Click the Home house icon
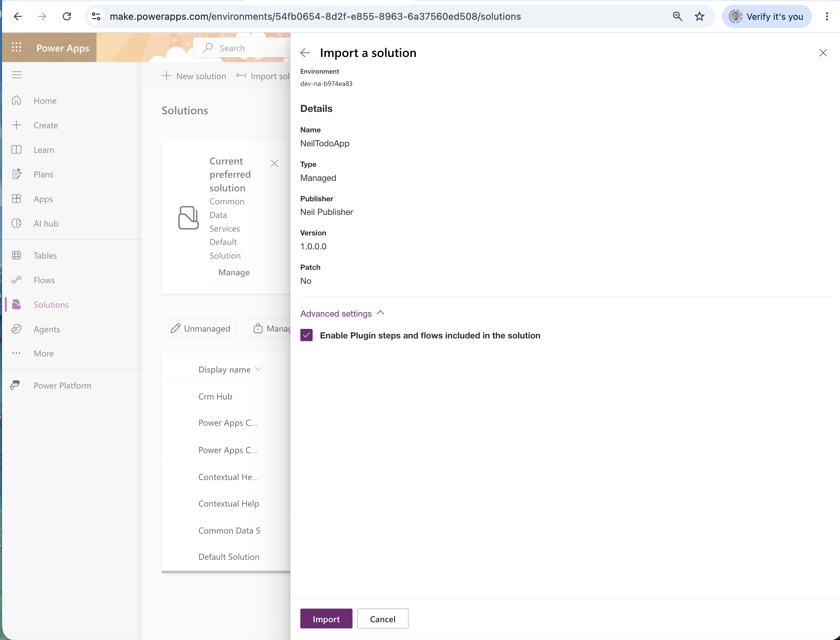The height and width of the screenshot is (640, 840). point(16,100)
